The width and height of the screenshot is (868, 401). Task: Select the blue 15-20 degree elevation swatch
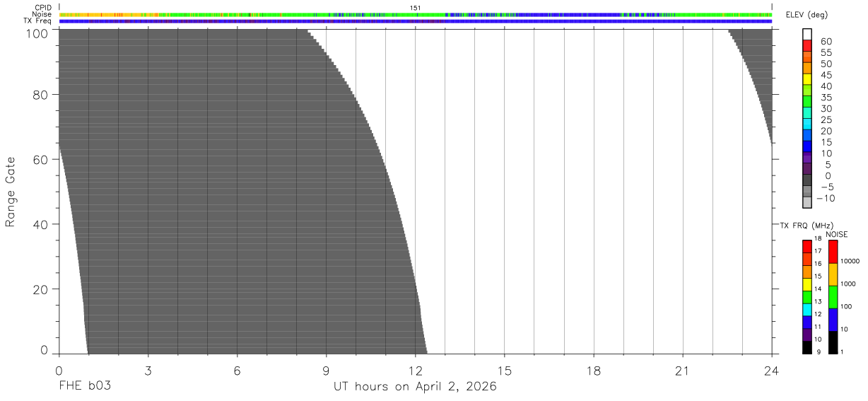point(807,135)
